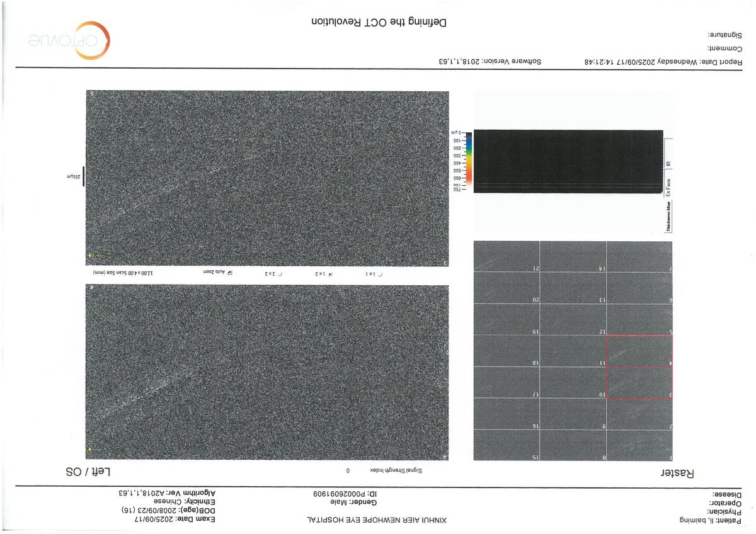Select raster scan line 3 thumbnail

coord(639,382)
